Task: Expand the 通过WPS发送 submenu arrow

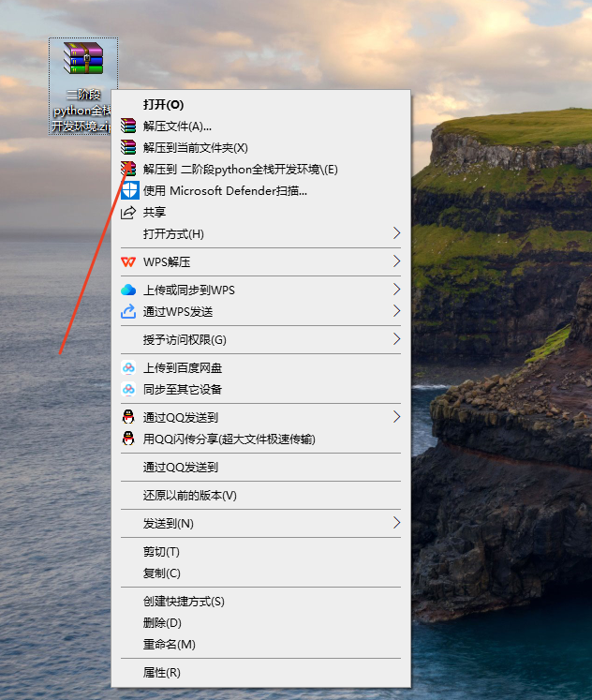Action: pyautogui.click(x=396, y=311)
